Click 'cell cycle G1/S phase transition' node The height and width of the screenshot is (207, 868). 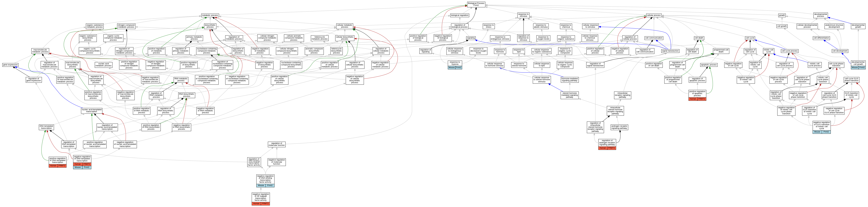pyautogui.click(x=852, y=80)
